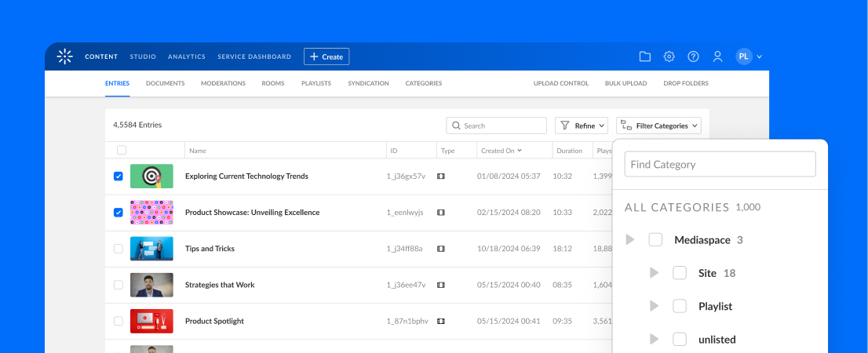The height and width of the screenshot is (353, 868).
Task: Click the Refine funnel filter icon
Action: tap(565, 126)
